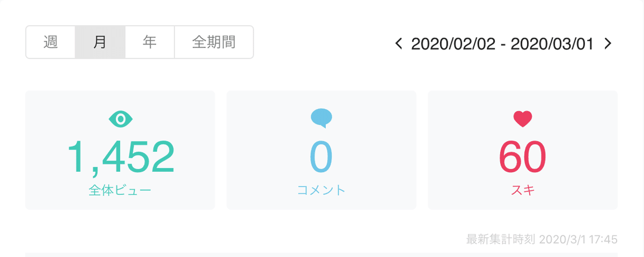Viewport: 644px width, 257px height.
Task: Click the スキ label
Action: pos(522,190)
